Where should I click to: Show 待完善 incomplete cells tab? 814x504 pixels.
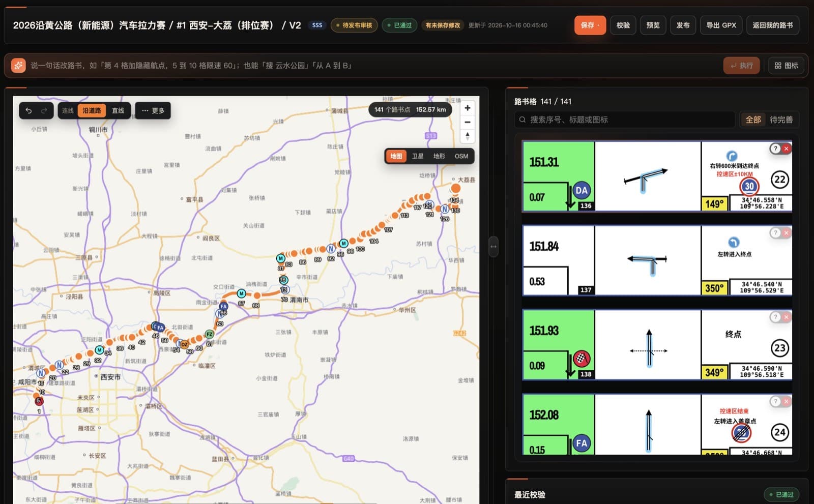781,120
